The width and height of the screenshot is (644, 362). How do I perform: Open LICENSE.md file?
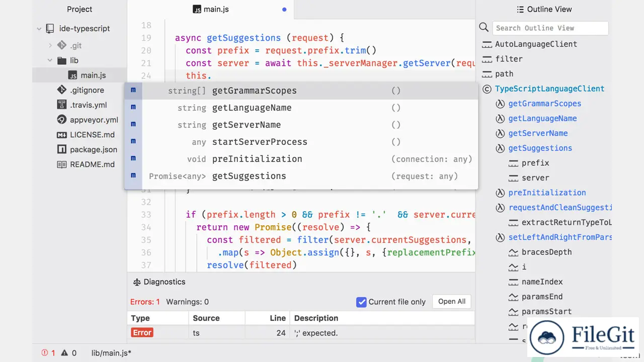pos(92,135)
